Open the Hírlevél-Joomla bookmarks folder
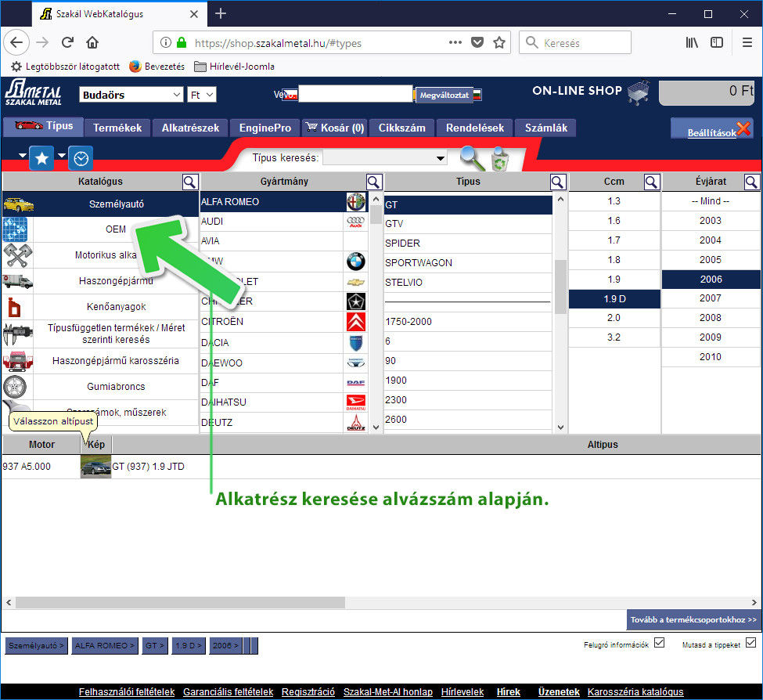The height and width of the screenshot is (700, 763). pos(234,67)
